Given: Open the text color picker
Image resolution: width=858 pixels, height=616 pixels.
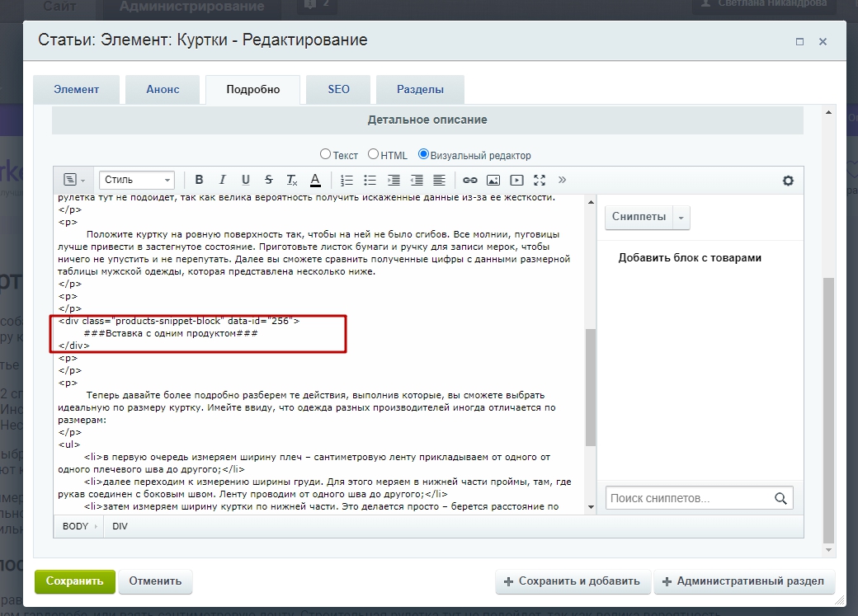Looking at the screenshot, I should 315,180.
